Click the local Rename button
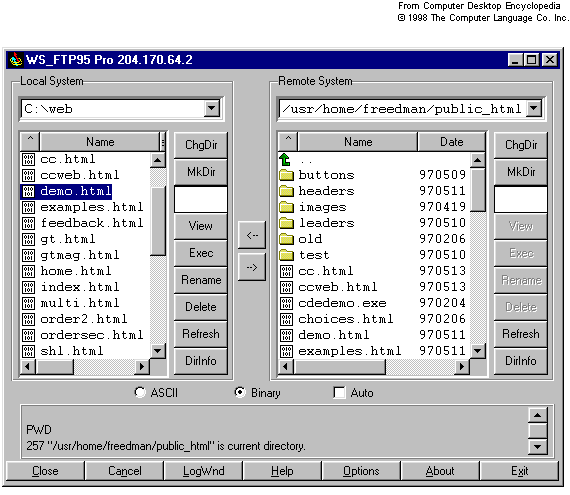 (201, 280)
